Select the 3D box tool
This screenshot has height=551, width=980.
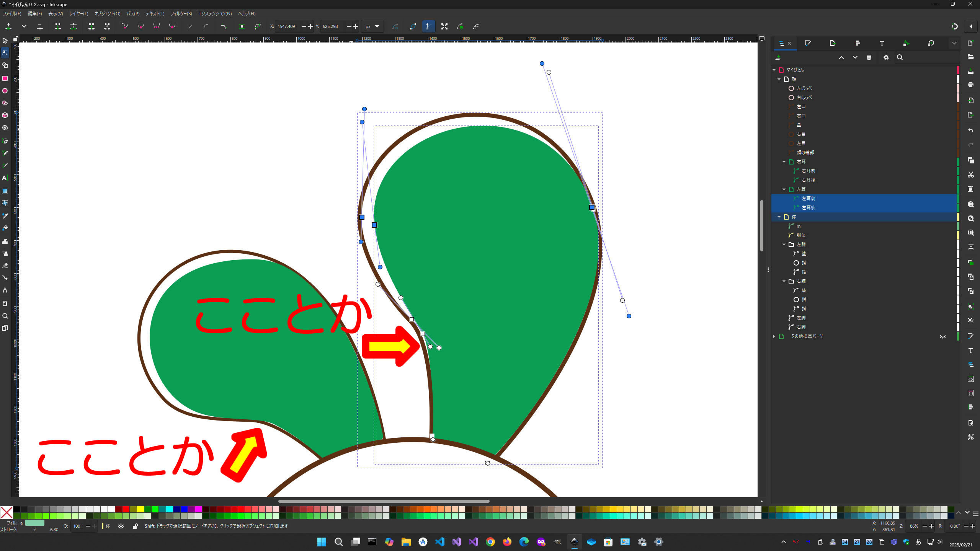pyautogui.click(x=5, y=115)
